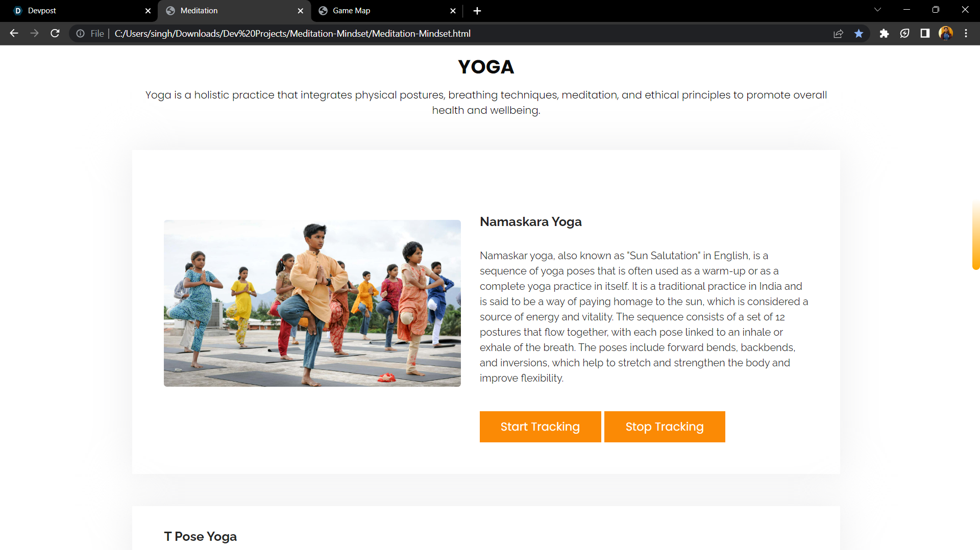Click the YOGA section heading
This screenshot has height=550, width=980.
tap(486, 67)
